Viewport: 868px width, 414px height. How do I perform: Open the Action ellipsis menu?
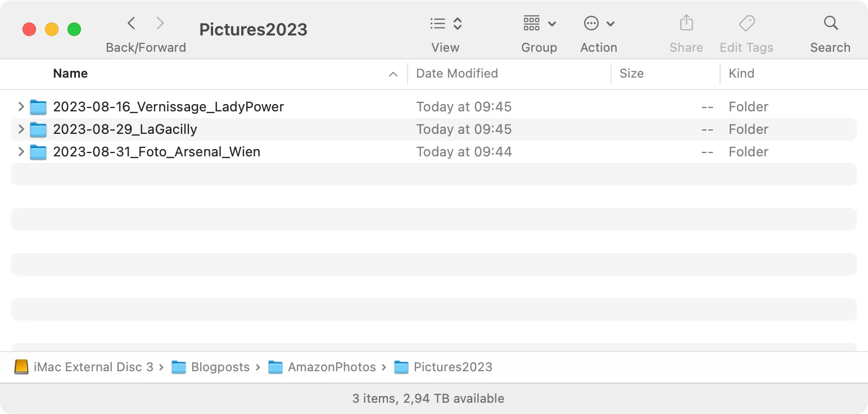[x=591, y=24]
